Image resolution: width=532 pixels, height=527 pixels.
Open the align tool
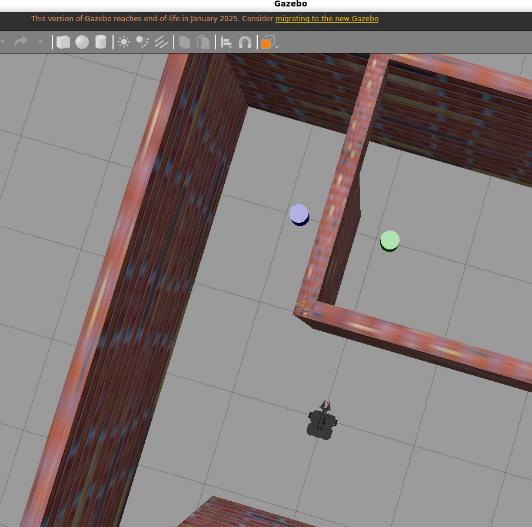[226, 43]
